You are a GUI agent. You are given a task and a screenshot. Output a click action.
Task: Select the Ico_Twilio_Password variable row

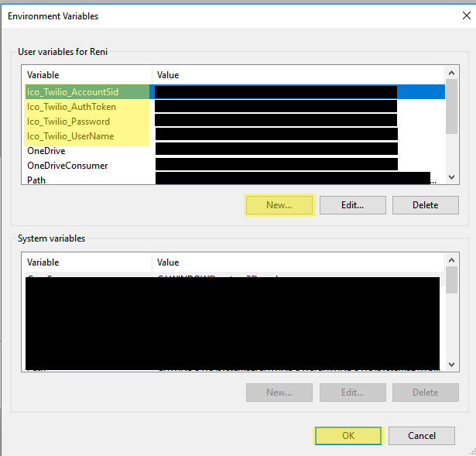pos(68,122)
